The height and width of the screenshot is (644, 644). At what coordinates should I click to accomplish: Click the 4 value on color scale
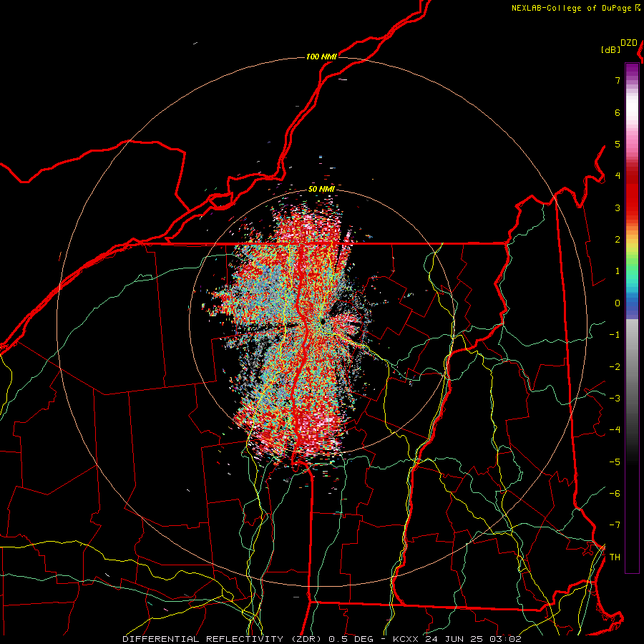coord(618,176)
